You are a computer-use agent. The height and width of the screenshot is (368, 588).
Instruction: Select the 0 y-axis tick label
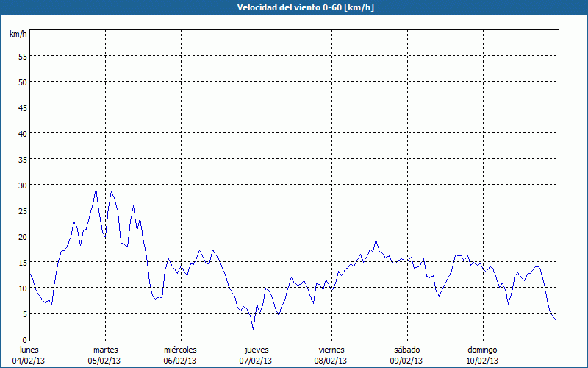[24, 339]
